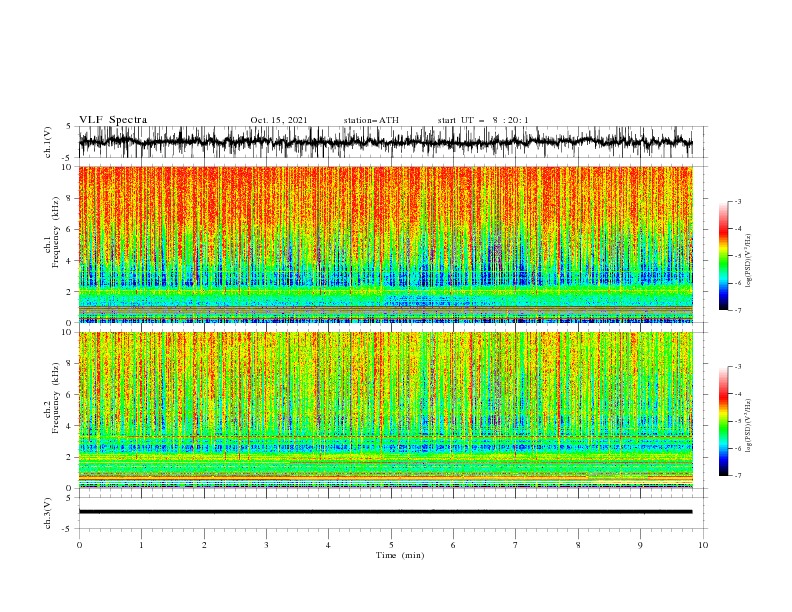The width and height of the screenshot is (792, 612).
Task: Click ch.2 frequency tick label "2"
Action: (70, 457)
